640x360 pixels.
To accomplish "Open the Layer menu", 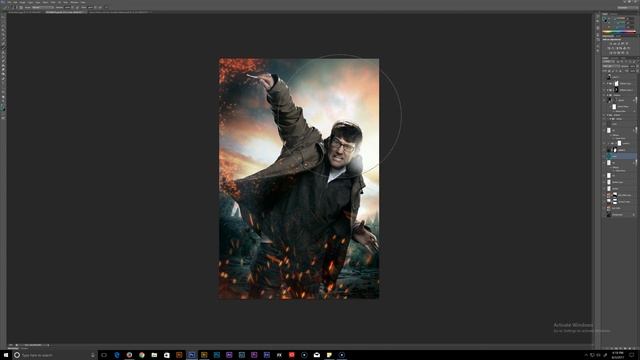I will [30, 2].
